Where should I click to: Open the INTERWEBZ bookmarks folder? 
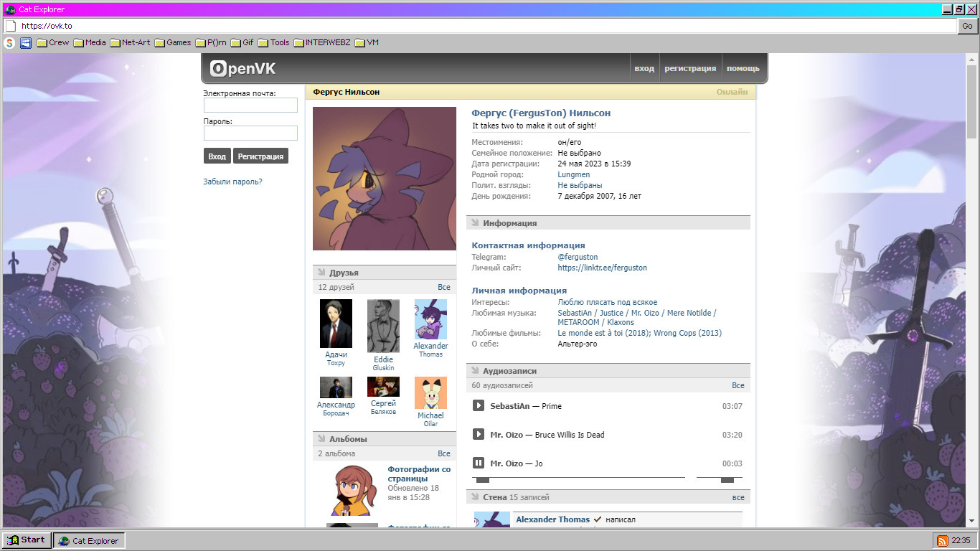pyautogui.click(x=322, y=42)
